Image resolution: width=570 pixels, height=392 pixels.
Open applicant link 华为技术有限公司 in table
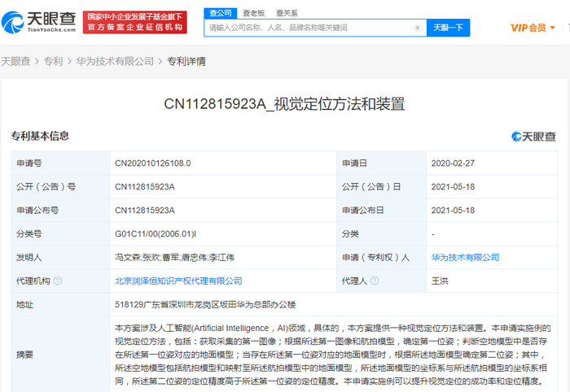click(x=464, y=257)
